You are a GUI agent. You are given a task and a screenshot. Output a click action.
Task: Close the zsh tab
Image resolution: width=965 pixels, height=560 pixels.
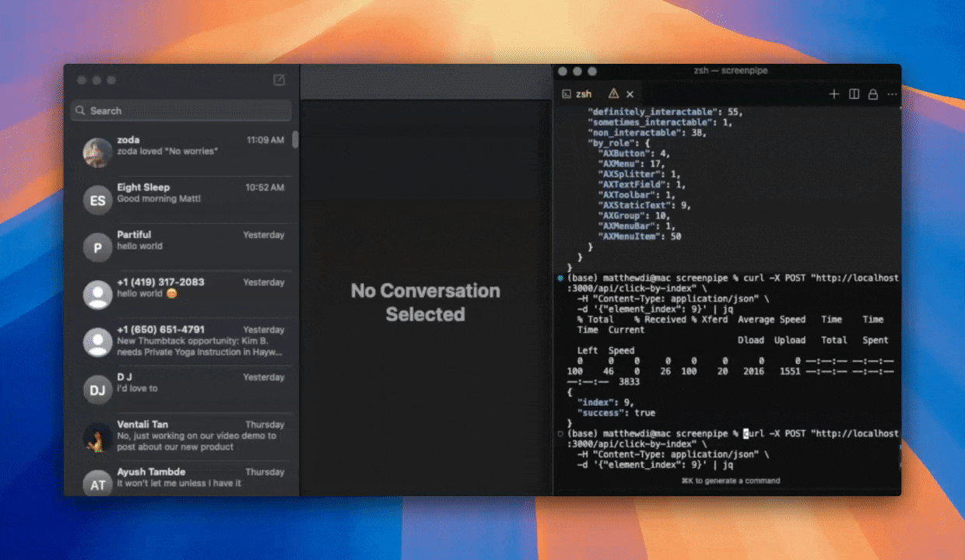[630, 93]
